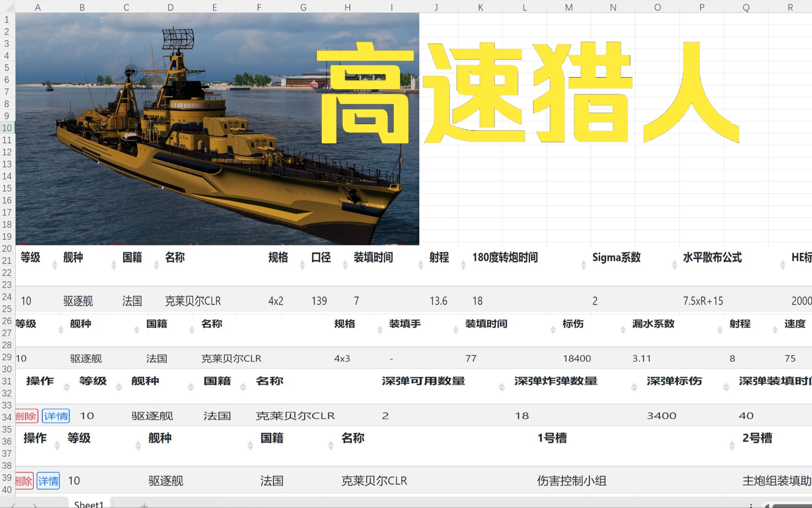Select row 34 header
The height and width of the screenshot is (508, 812).
(7, 417)
